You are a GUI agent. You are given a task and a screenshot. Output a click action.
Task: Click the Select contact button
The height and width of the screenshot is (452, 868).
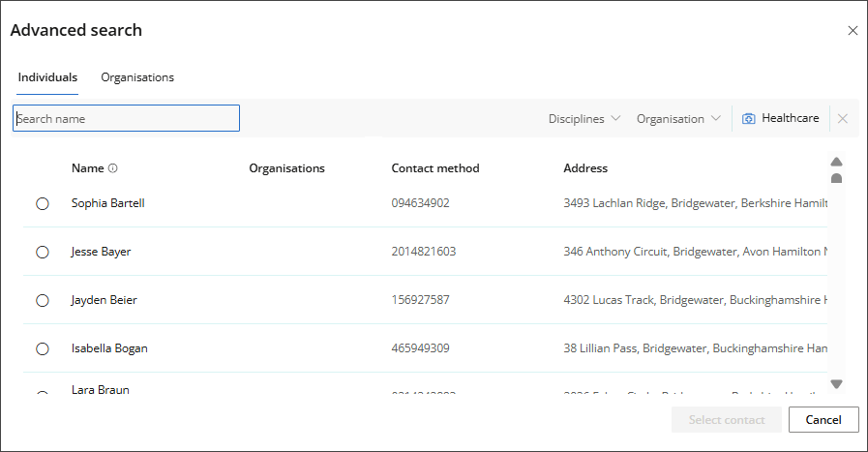pyautogui.click(x=727, y=420)
